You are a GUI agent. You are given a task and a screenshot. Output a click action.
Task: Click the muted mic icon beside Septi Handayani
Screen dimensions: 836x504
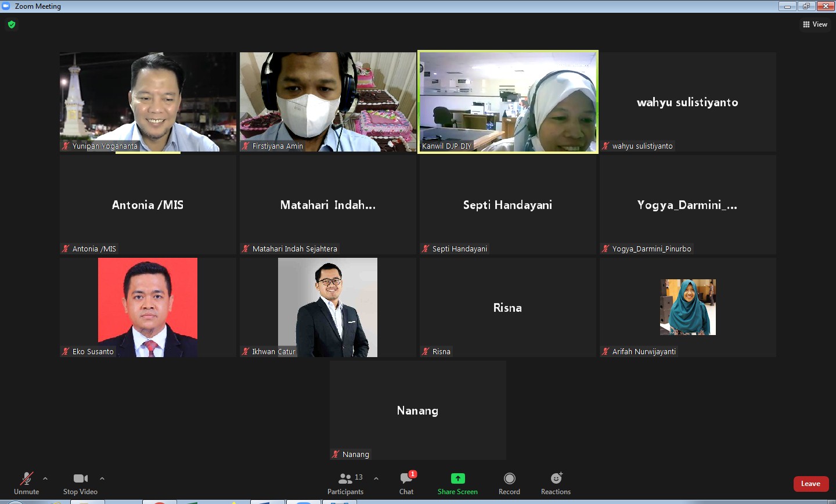tap(426, 249)
